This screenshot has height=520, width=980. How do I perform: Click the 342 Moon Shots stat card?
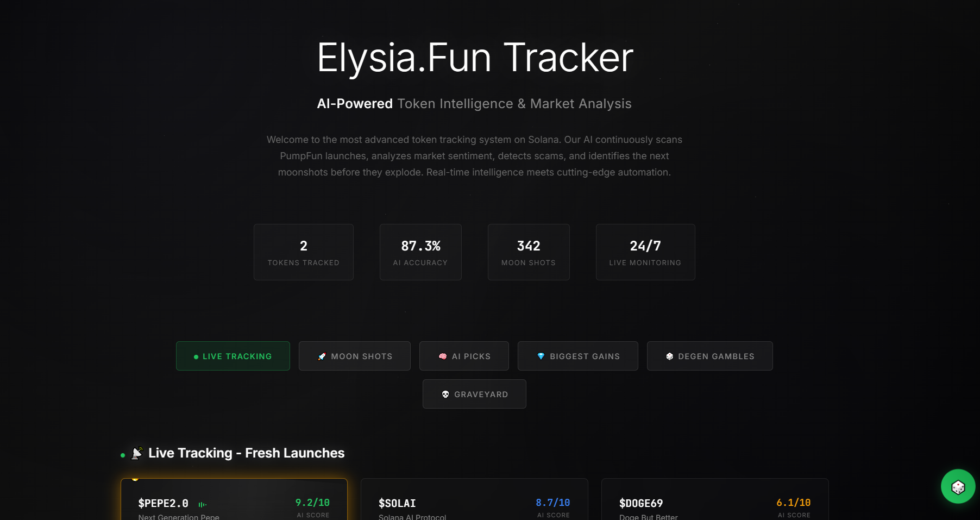click(x=528, y=252)
